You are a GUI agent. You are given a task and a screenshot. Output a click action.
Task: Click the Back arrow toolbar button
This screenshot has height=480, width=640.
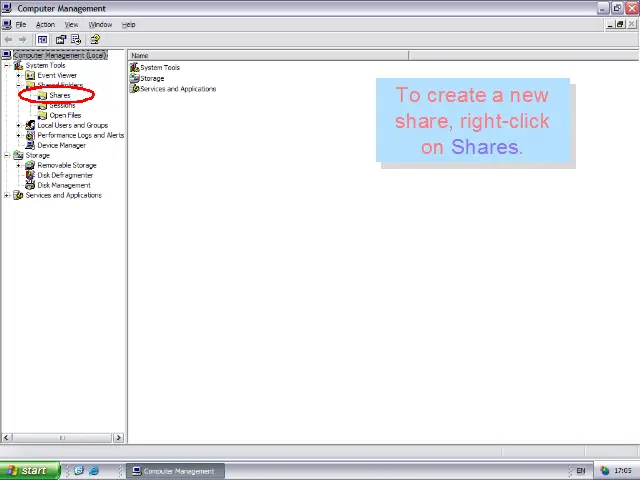click(x=8, y=40)
